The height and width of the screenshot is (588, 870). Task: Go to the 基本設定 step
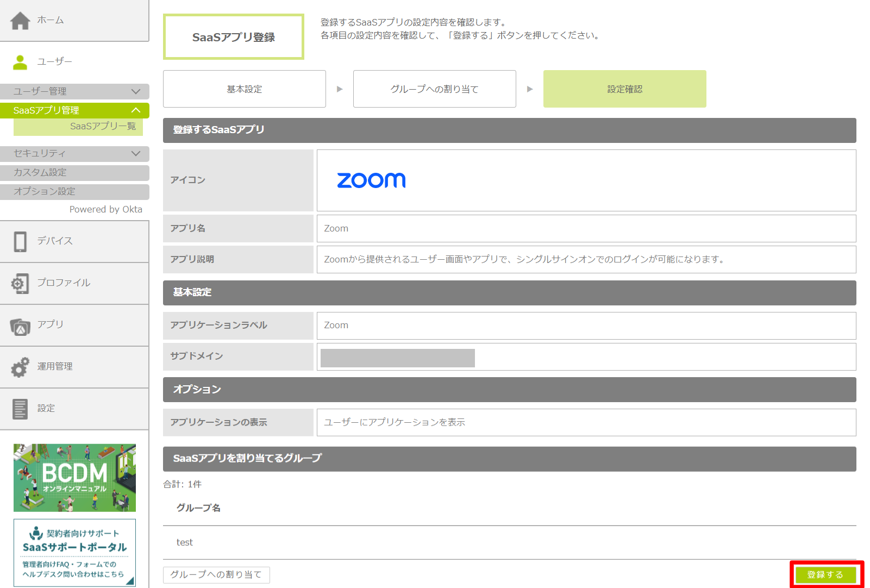(245, 89)
